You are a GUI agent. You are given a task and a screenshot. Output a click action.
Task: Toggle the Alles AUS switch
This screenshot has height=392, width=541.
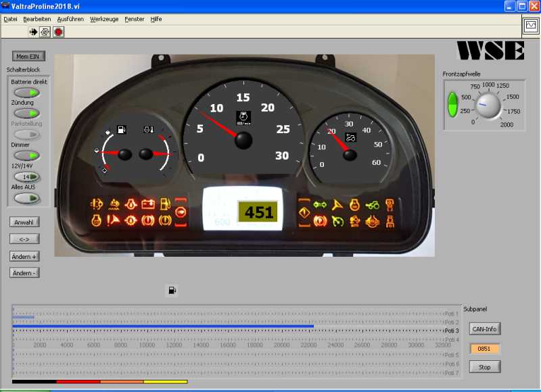(x=26, y=198)
